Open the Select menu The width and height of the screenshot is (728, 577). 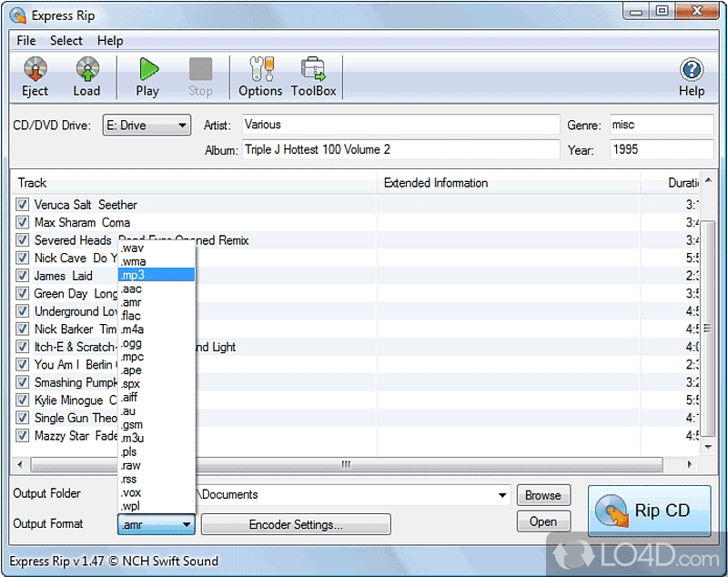tap(66, 41)
